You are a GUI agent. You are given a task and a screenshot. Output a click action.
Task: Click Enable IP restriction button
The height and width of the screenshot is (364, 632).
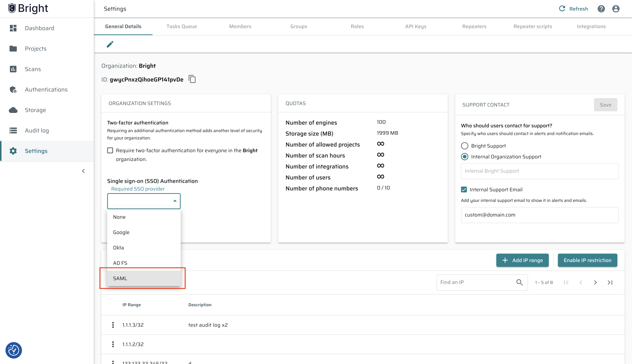[587, 260]
